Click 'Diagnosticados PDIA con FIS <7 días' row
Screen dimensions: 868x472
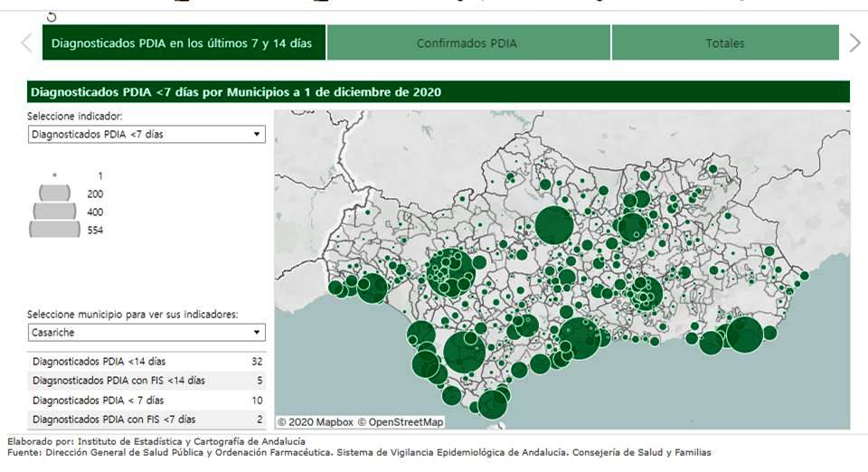pyautogui.click(x=146, y=420)
